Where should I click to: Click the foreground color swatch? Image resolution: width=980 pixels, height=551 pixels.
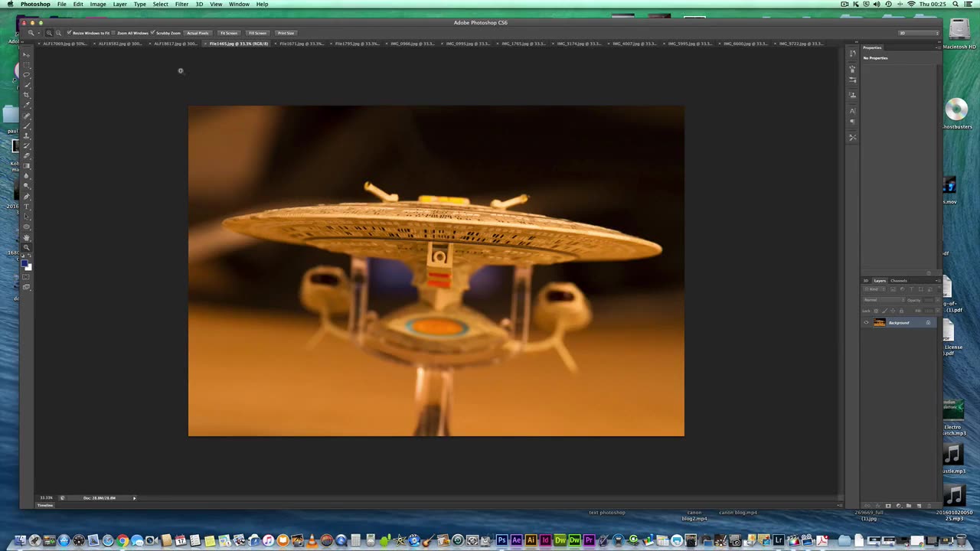[x=25, y=264]
